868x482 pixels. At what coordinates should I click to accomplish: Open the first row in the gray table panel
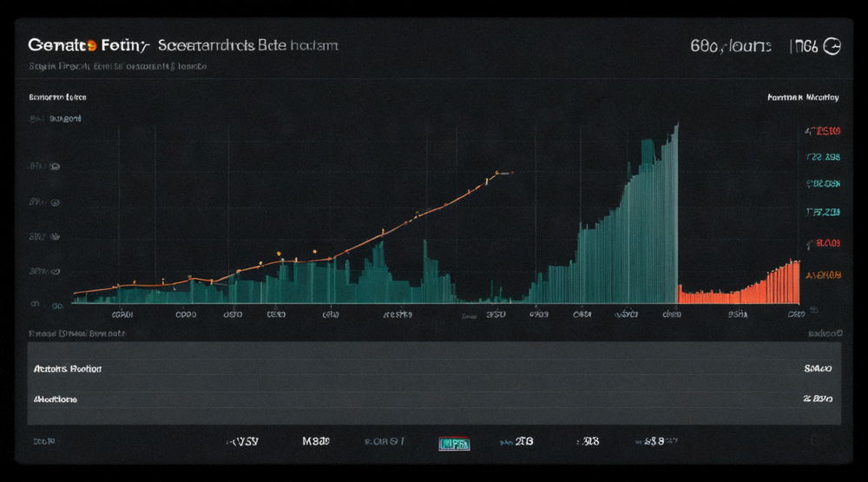tap(434, 368)
